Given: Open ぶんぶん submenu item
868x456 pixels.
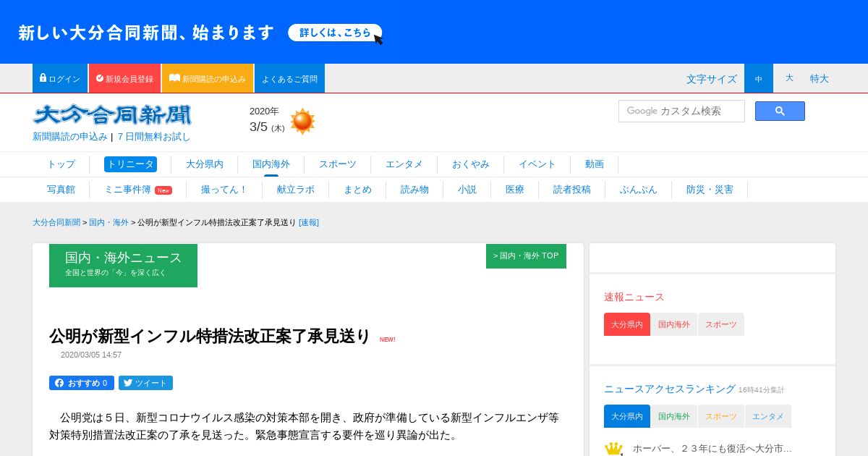Looking at the screenshot, I should point(639,190).
